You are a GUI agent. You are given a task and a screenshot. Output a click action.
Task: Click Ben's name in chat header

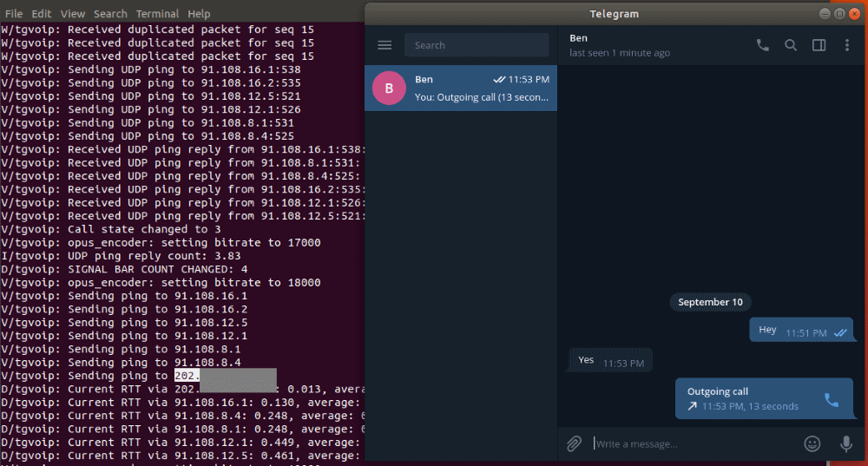tap(578, 38)
